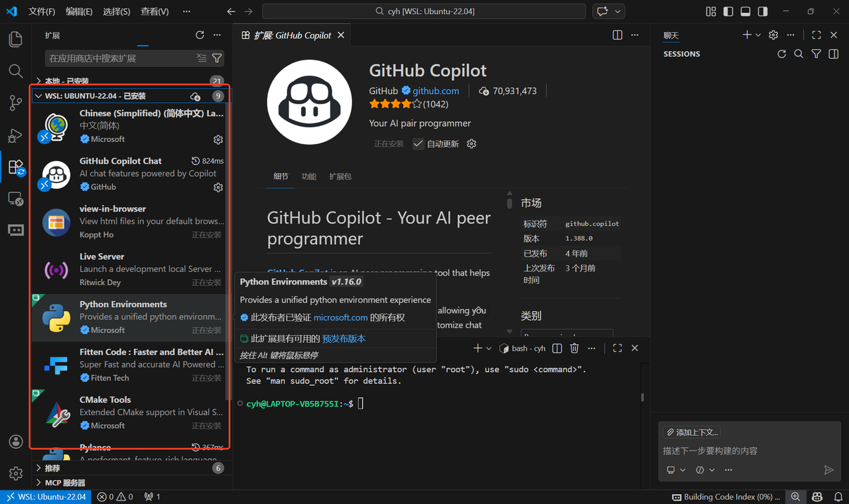Refresh the chat SESSIONS list
This screenshot has height=504, width=849.
pyautogui.click(x=781, y=54)
